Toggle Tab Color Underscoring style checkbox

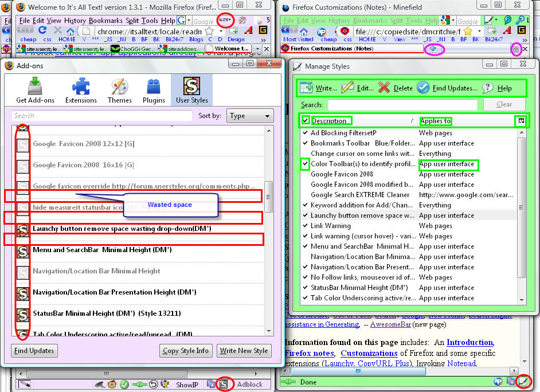point(305,297)
